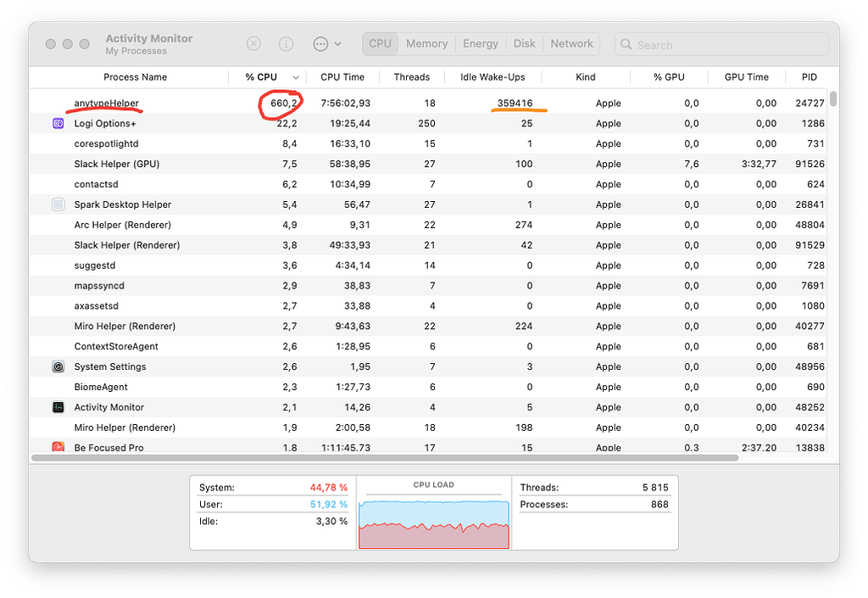Click the Spark Desktop Helper app icon
The image size is (868, 598).
coord(57,204)
